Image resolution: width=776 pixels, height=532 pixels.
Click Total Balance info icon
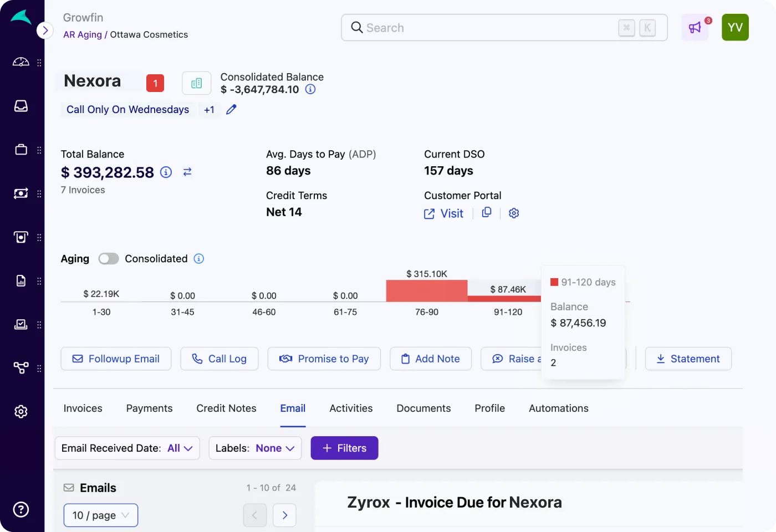coord(166,172)
